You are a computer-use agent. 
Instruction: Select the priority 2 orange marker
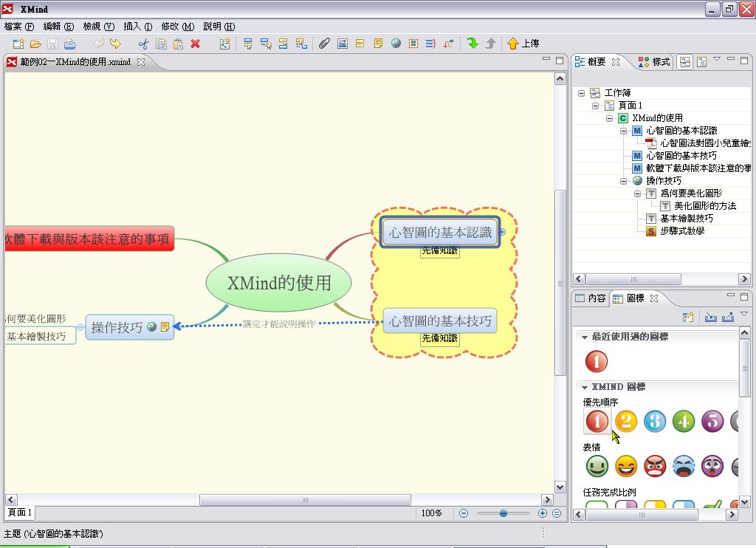pyautogui.click(x=625, y=421)
